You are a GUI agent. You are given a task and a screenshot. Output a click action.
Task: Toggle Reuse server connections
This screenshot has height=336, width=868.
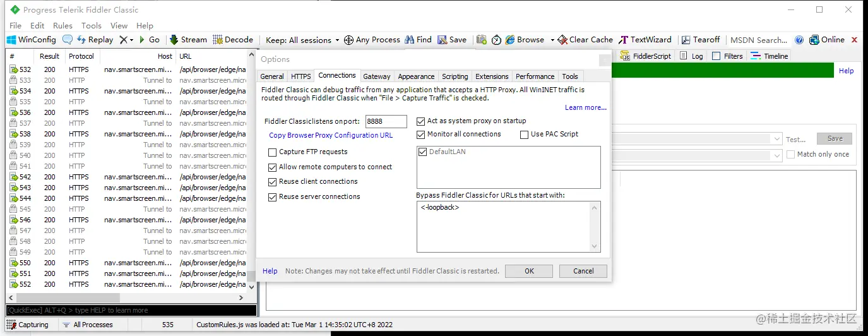click(273, 197)
